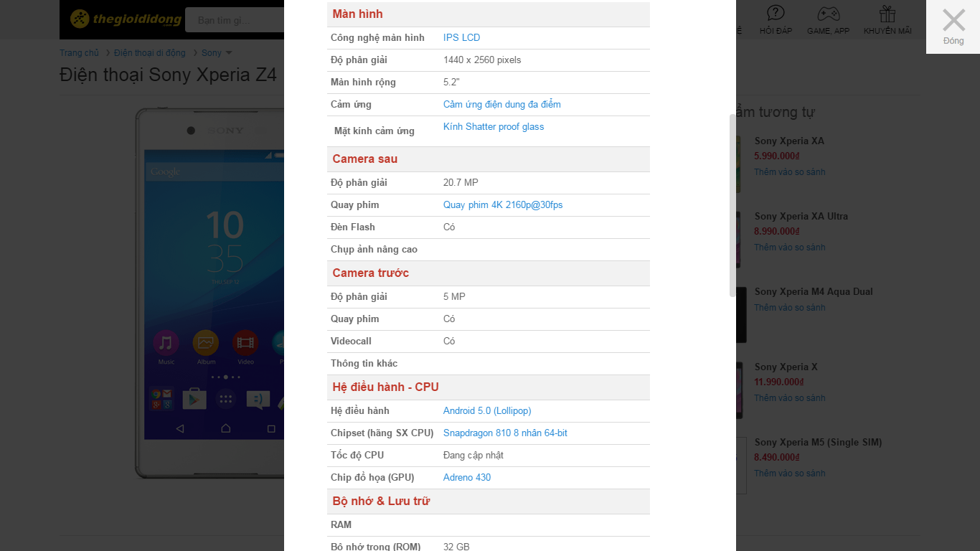The width and height of the screenshot is (980, 551).
Task: Open Sony Xperia X product
Action: click(x=786, y=367)
